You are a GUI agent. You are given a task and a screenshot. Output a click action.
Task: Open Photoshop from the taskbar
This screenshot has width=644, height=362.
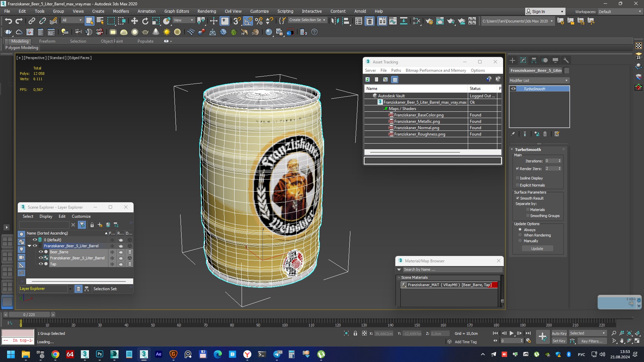click(x=100, y=354)
